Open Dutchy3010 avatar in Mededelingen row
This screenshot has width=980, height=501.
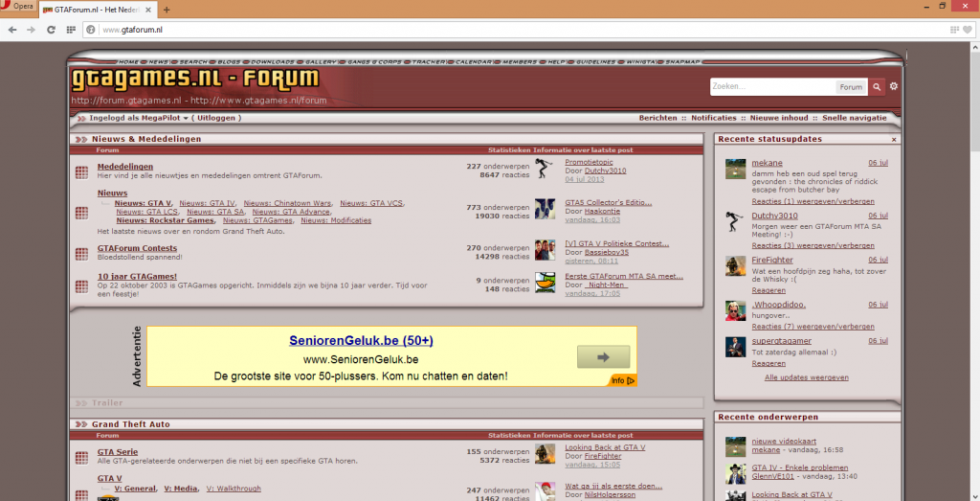[x=545, y=169]
